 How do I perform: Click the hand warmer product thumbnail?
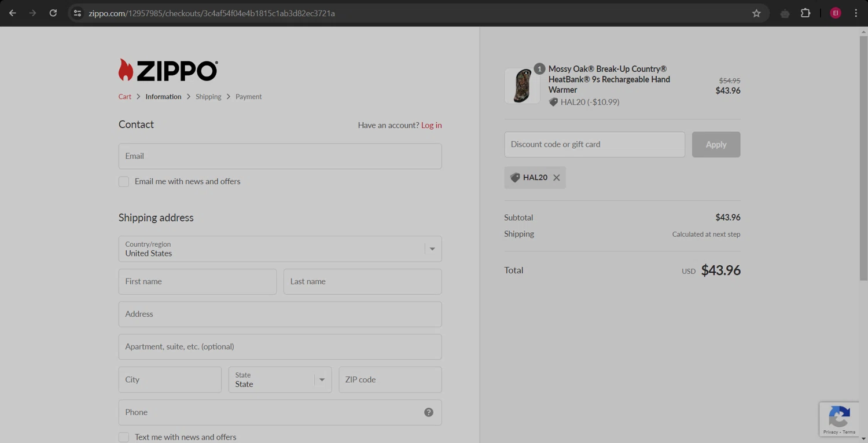pyautogui.click(x=522, y=86)
